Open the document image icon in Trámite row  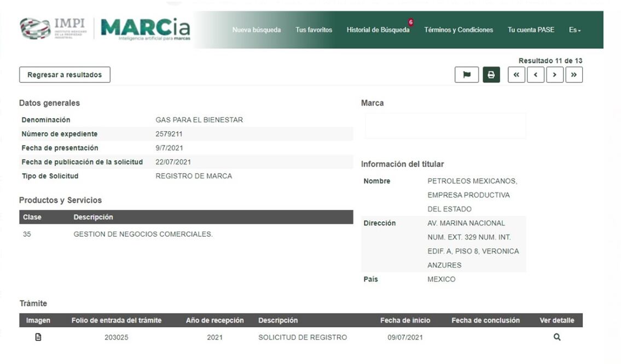pos(38,337)
